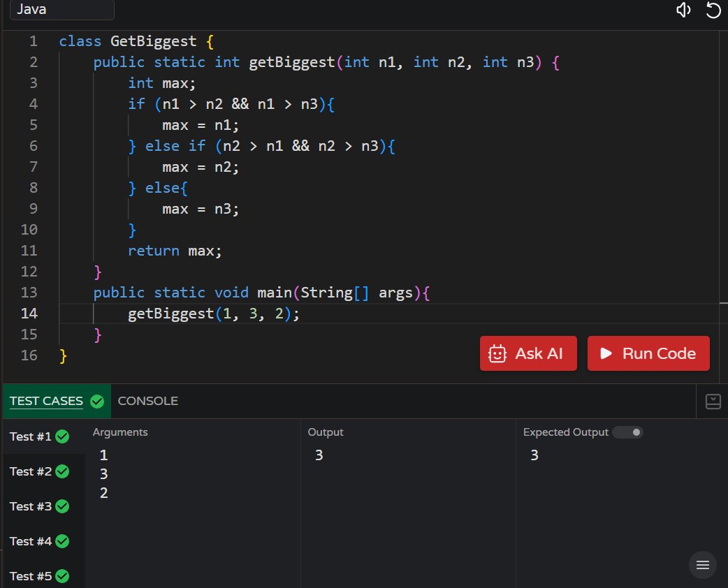Viewport: 728px width, 588px height.
Task: Click the speaker sound icon
Action: [x=683, y=10]
